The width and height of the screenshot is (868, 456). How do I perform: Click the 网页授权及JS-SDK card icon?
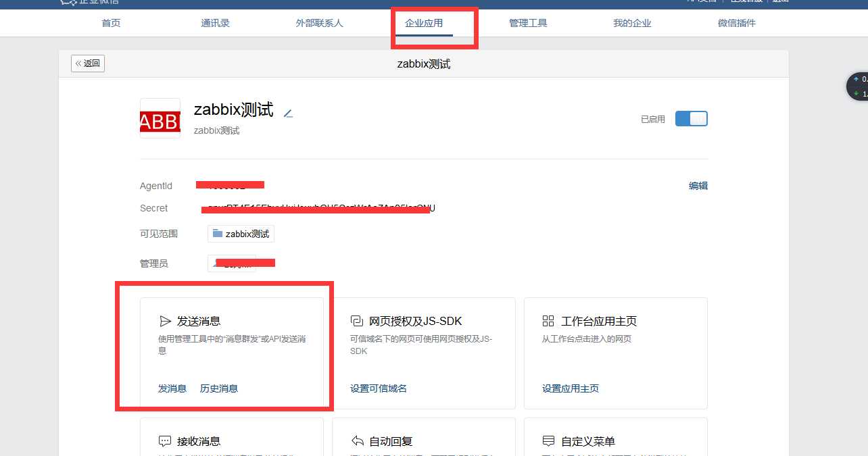(357, 321)
